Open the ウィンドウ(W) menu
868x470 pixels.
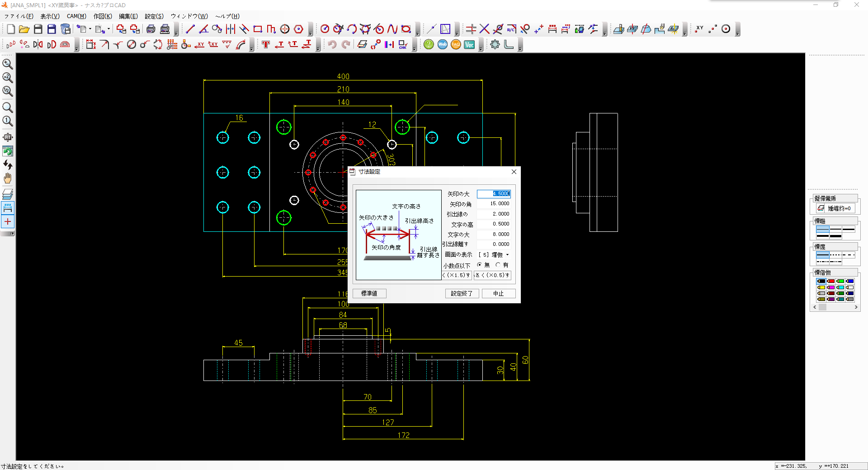189,16
